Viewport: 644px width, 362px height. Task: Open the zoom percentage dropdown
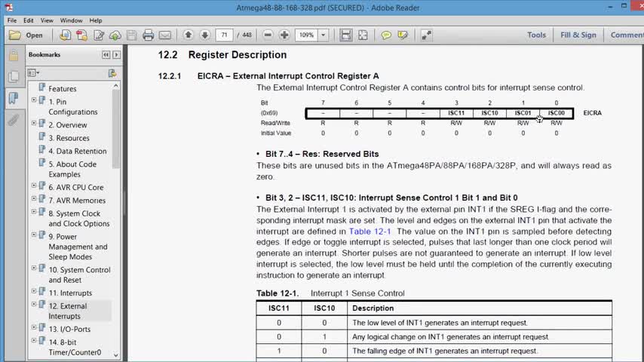(324, 35)
